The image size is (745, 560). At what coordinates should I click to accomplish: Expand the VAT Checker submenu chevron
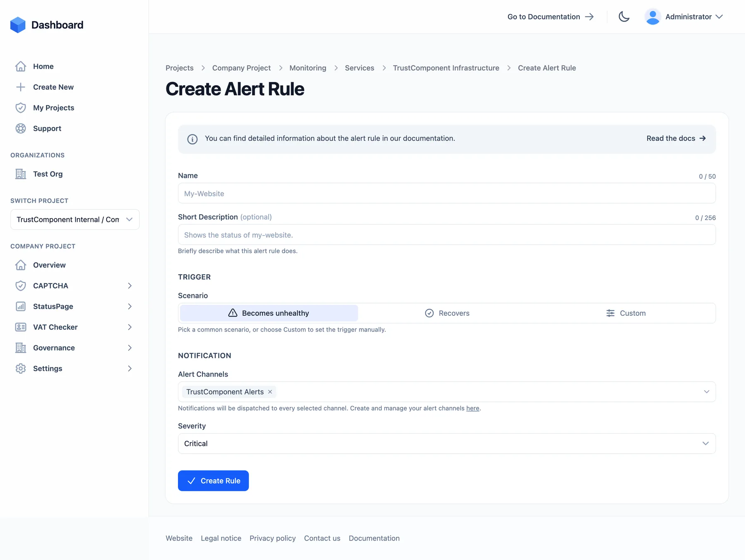(x=130, y=327)
